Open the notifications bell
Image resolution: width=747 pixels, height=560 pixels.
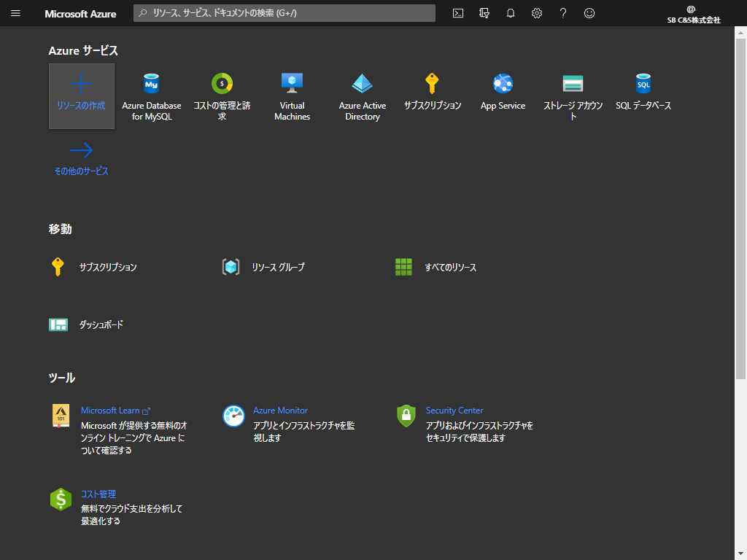point(510,13)
